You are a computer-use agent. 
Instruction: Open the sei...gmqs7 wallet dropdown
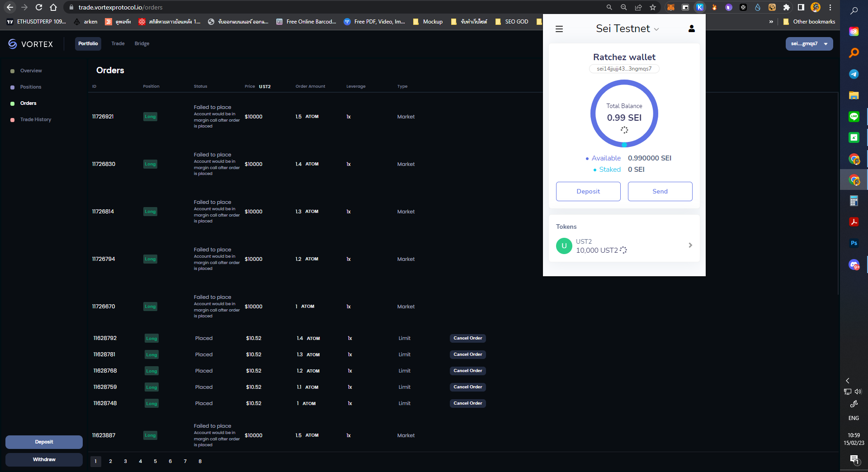[x=809, y=44]
